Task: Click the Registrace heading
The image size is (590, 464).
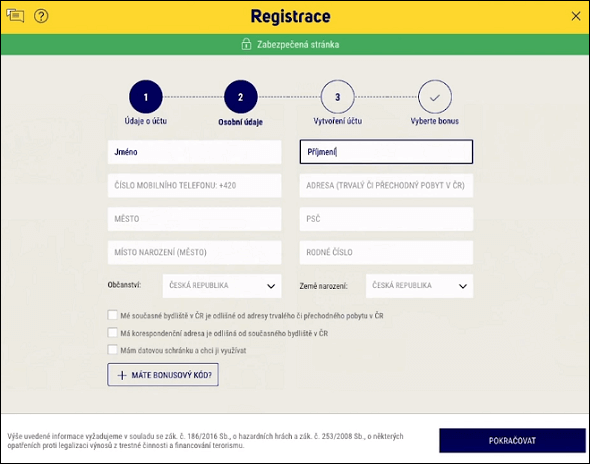Action: click(x=290, y=17)
